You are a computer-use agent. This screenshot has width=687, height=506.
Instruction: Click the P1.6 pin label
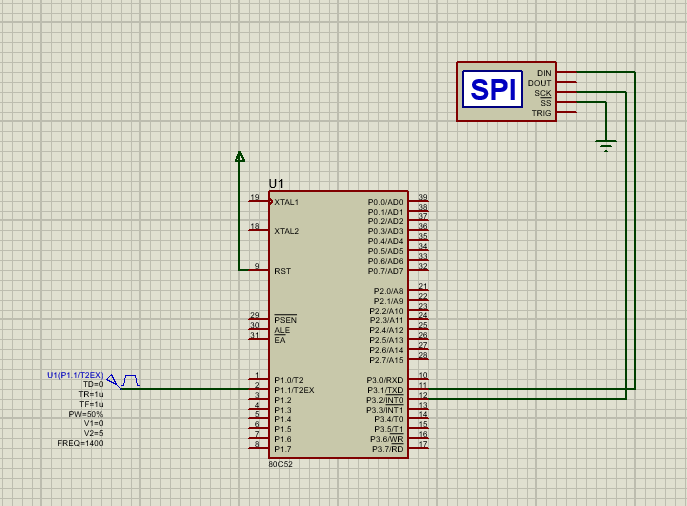click(x=283, y=439)
